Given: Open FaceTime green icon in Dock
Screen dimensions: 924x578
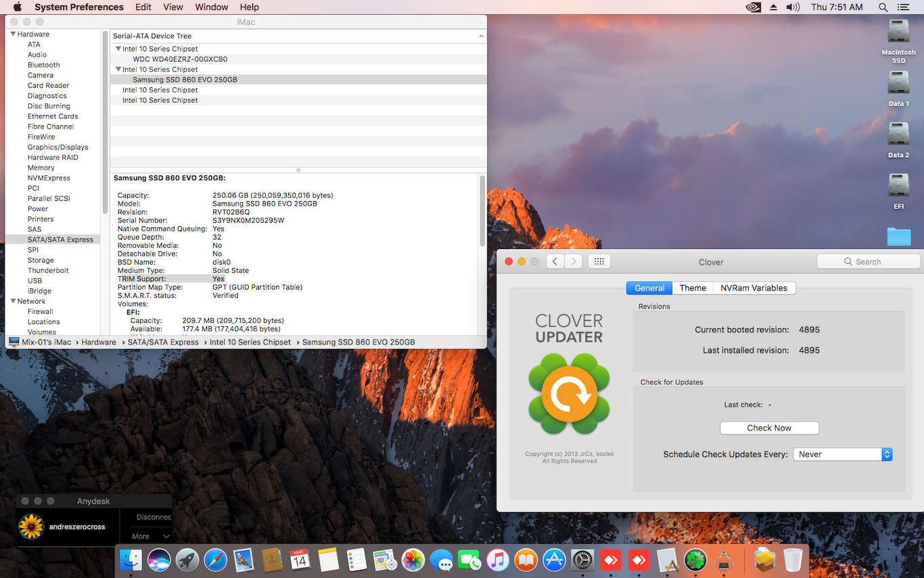Looking at the screenshot, I should pos(469,560).
